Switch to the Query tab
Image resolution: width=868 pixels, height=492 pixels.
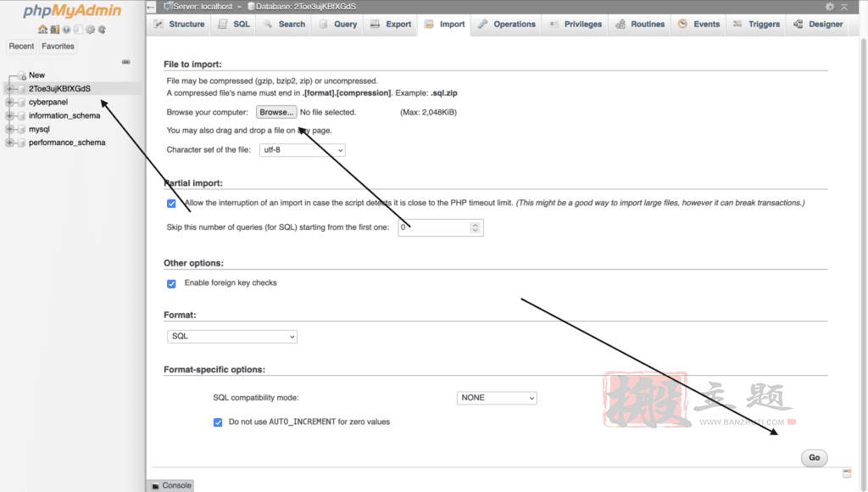point(337,25)
